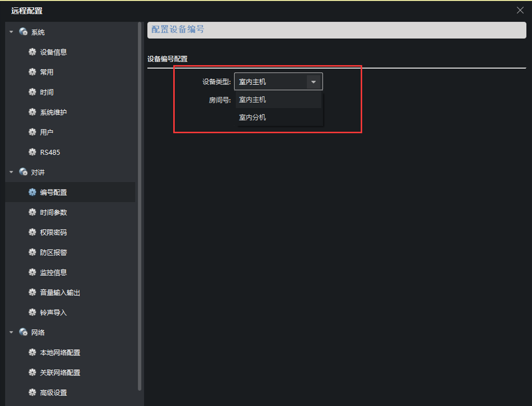532x406 pixels.
Task: Click the gear icon beside 高级设置
Action: pos(32,392)
